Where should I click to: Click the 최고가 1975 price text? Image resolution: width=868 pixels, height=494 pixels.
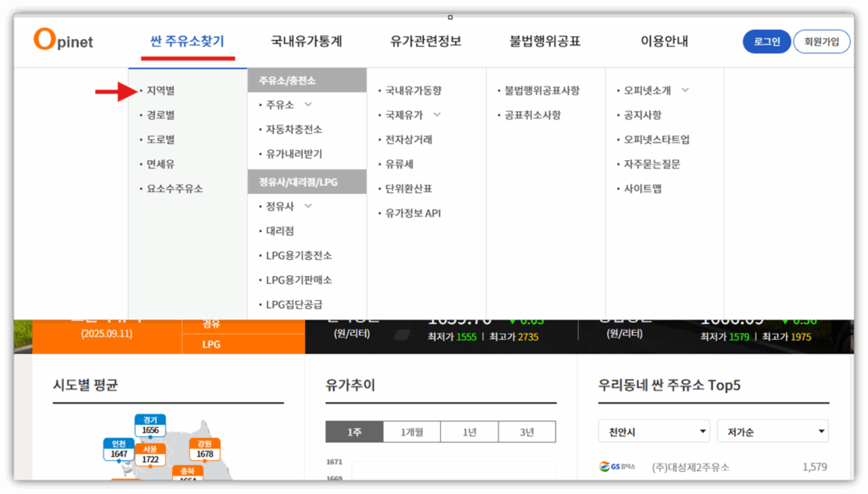point(787,336)
